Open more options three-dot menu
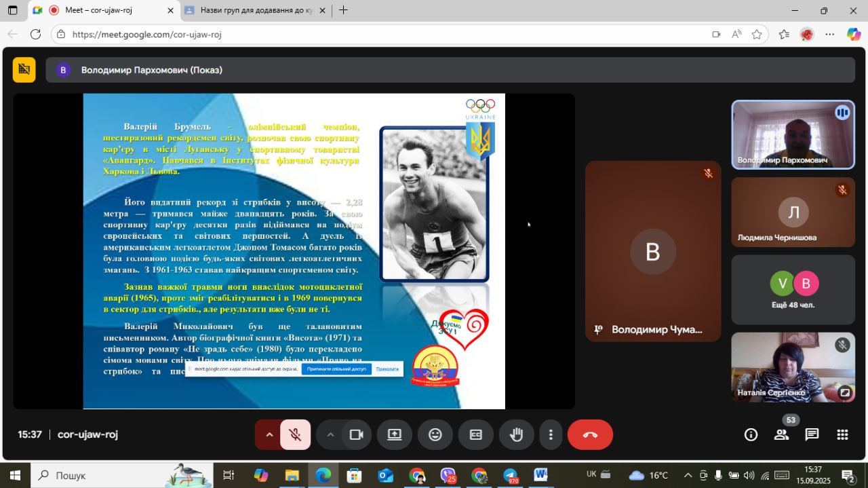The width and height of the screenshot is (868, 488). point(551,435)
